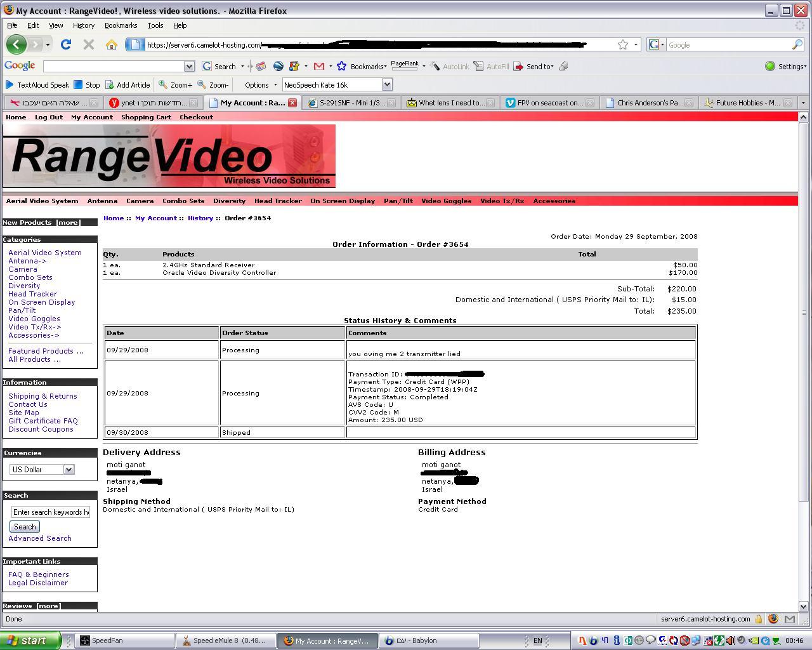Open Advanced Search link
812x650 pixels.
[x=40, y=538]
